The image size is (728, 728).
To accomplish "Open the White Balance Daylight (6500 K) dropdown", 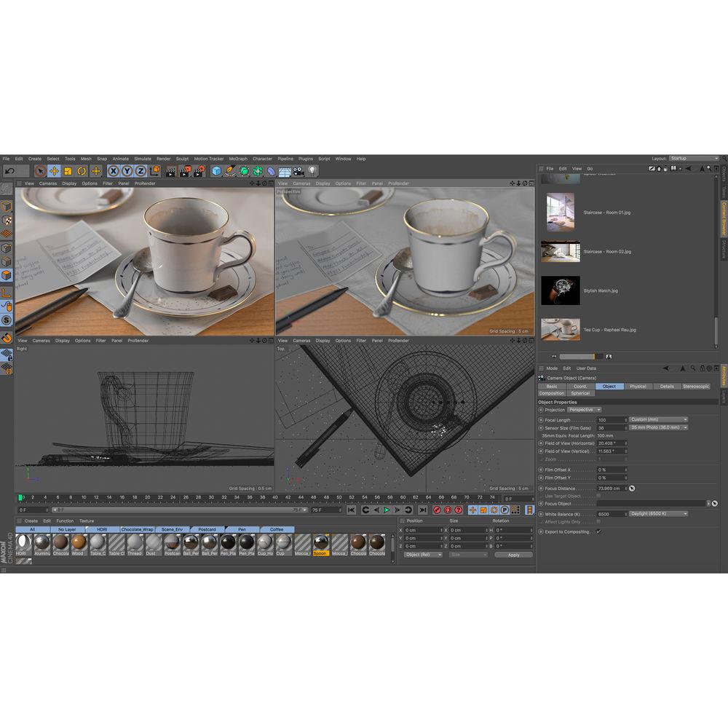I will tap(659, 513).
